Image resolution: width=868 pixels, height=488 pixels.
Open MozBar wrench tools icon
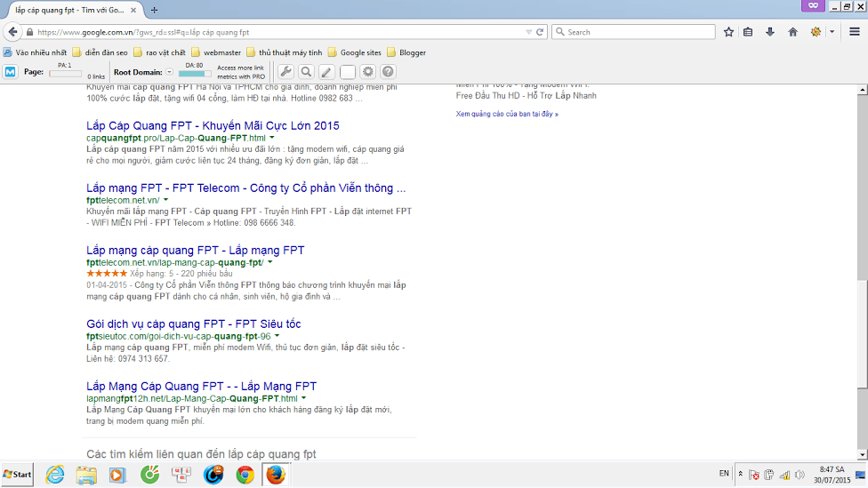(x=285, y=72)
